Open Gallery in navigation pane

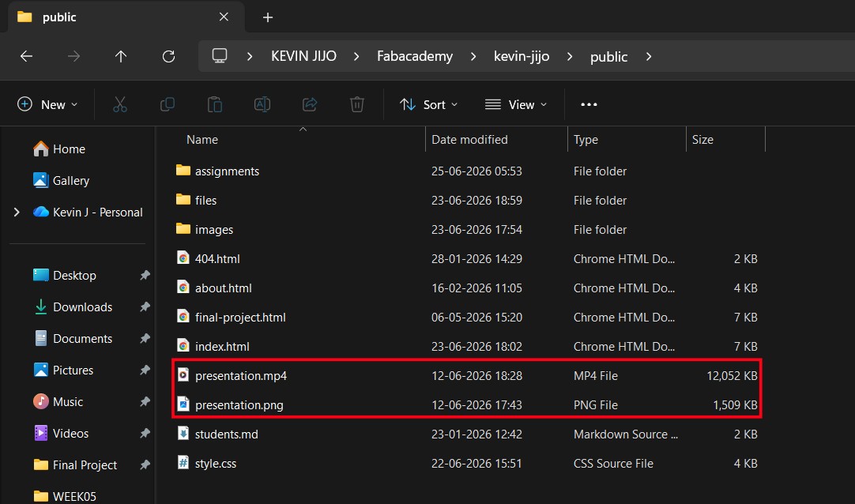tap(61, 180)
